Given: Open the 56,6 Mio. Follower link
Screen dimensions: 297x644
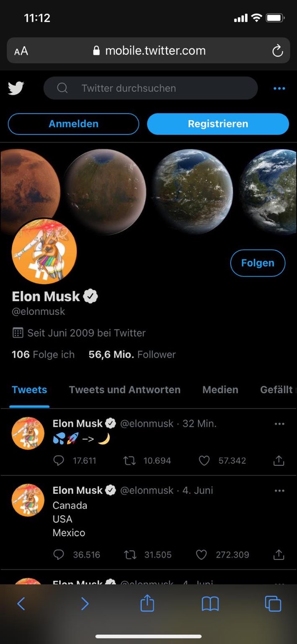Looking at the screenshot, I should pos(132,354).
